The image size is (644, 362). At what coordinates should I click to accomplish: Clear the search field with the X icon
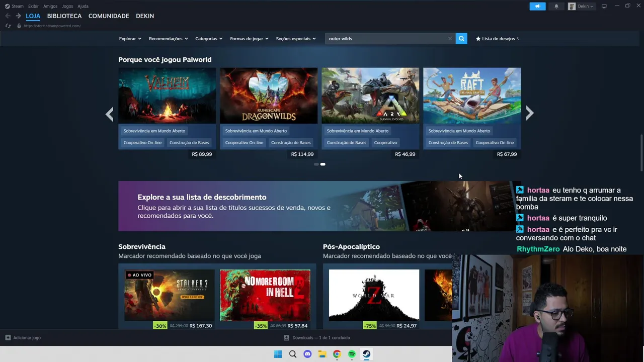450,39
